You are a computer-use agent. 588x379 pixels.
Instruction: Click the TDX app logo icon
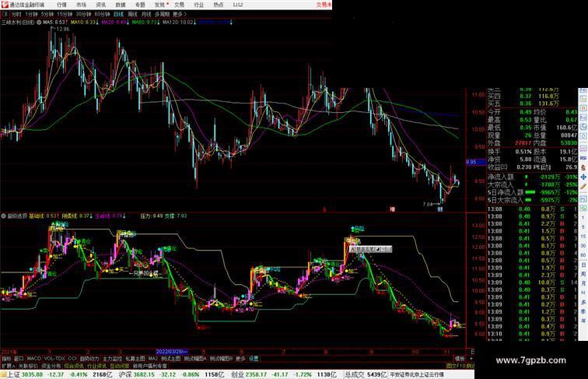click(5, 5)
